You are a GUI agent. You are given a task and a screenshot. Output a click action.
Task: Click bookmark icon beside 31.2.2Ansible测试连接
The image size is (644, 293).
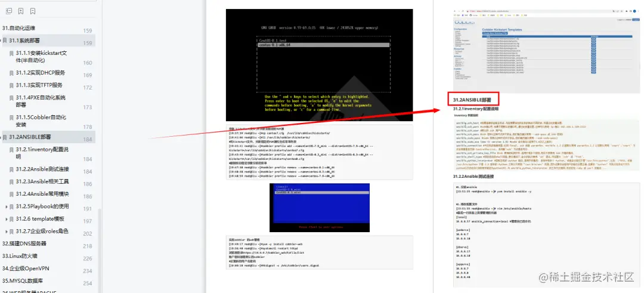pos(11,169)
